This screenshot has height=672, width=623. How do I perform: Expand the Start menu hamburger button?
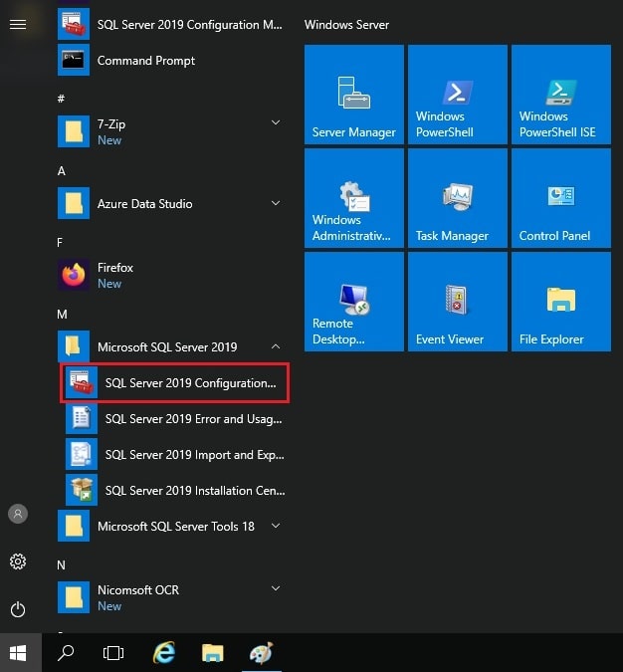[x=18, y=25]
